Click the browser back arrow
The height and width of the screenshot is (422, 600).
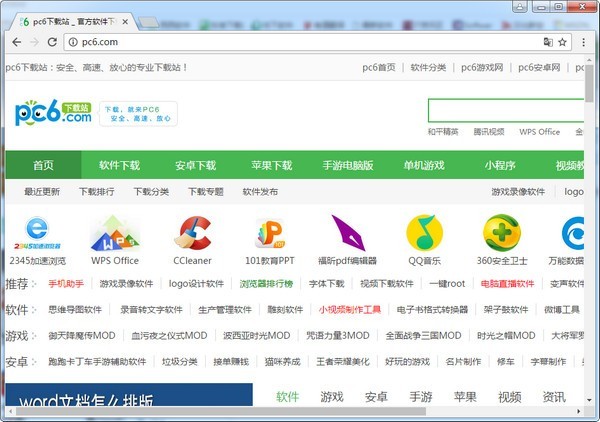[16, 42]
